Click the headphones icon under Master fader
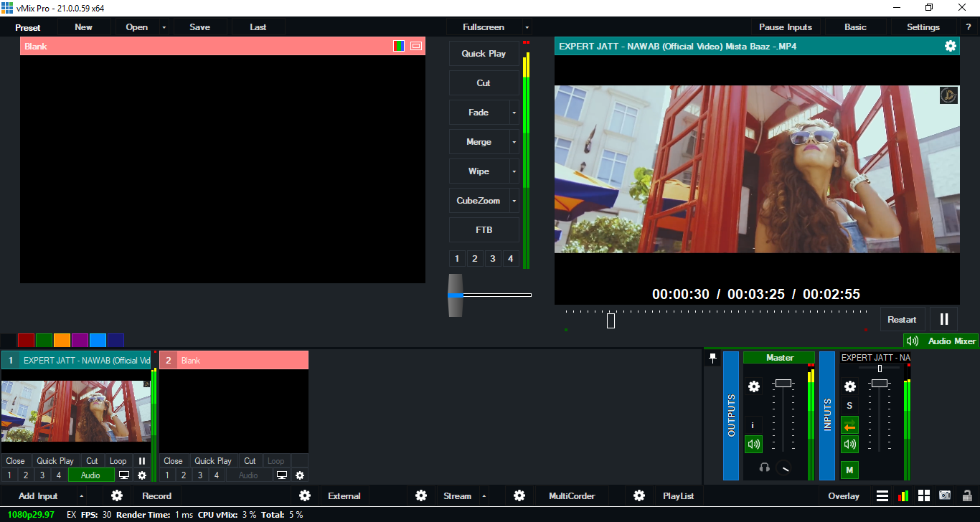The image size is (980, 522). coord(764,467)
